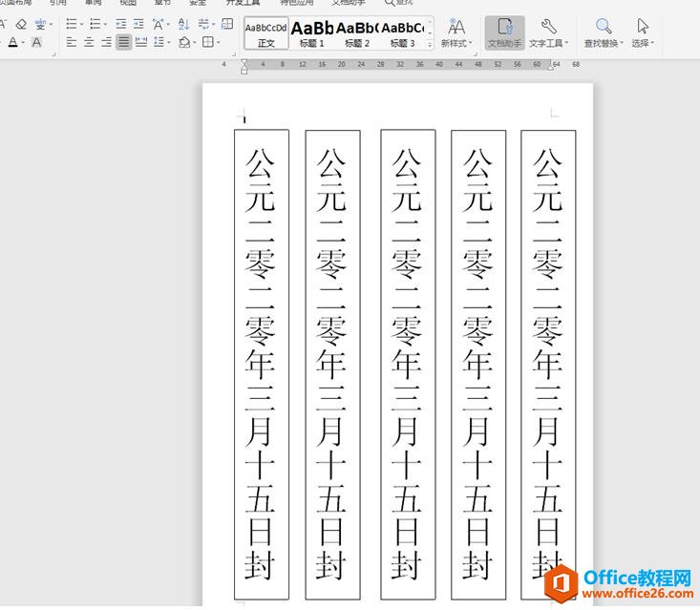Decrease the paragraph indent
Screen dimensions: 700x610
tap(121, 24)
